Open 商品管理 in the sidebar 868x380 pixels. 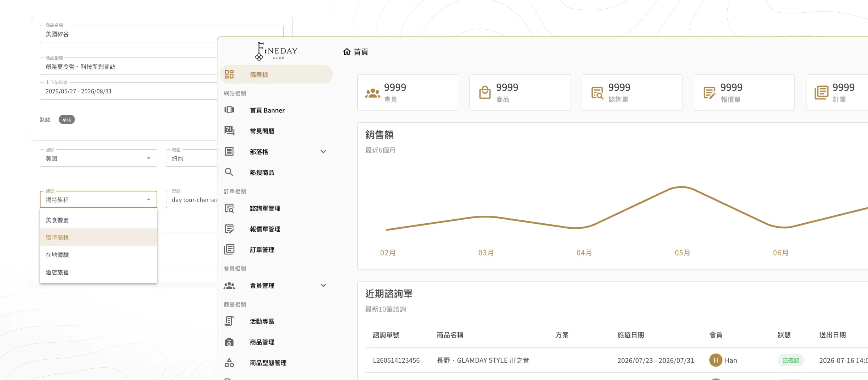click(276, 342)
